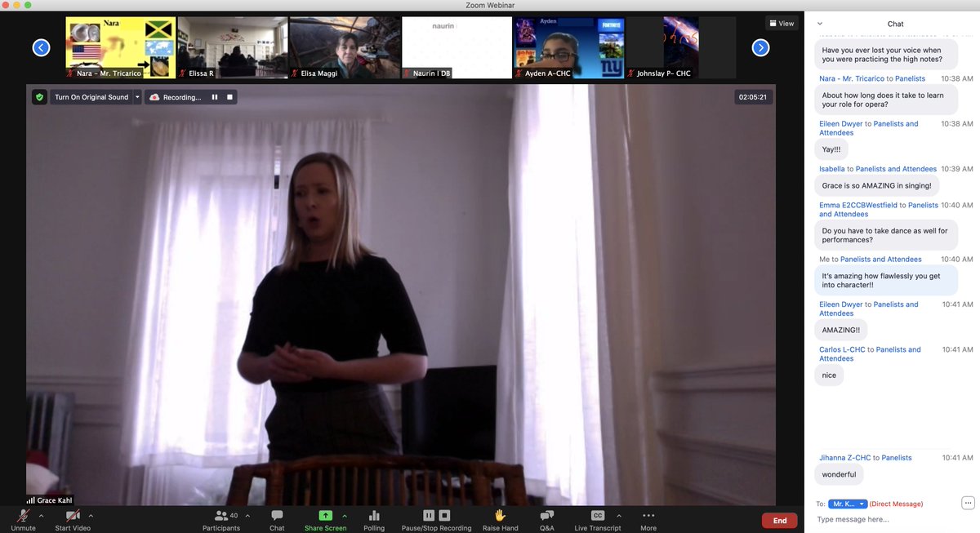This screenshot has width=980, height=533.
Task: Click the 02:05:21 meeting timer
Action: [x=752, y=97]
